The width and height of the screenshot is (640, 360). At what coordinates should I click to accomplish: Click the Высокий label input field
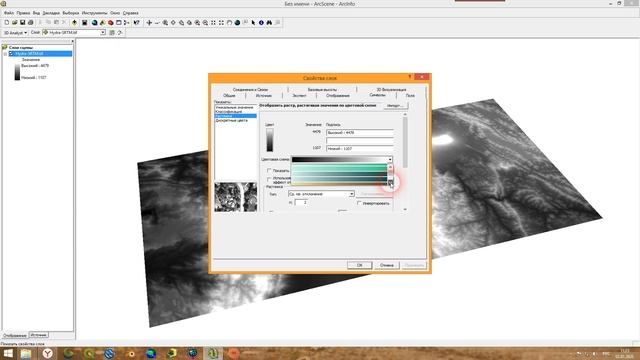click(x=360, y=133)
